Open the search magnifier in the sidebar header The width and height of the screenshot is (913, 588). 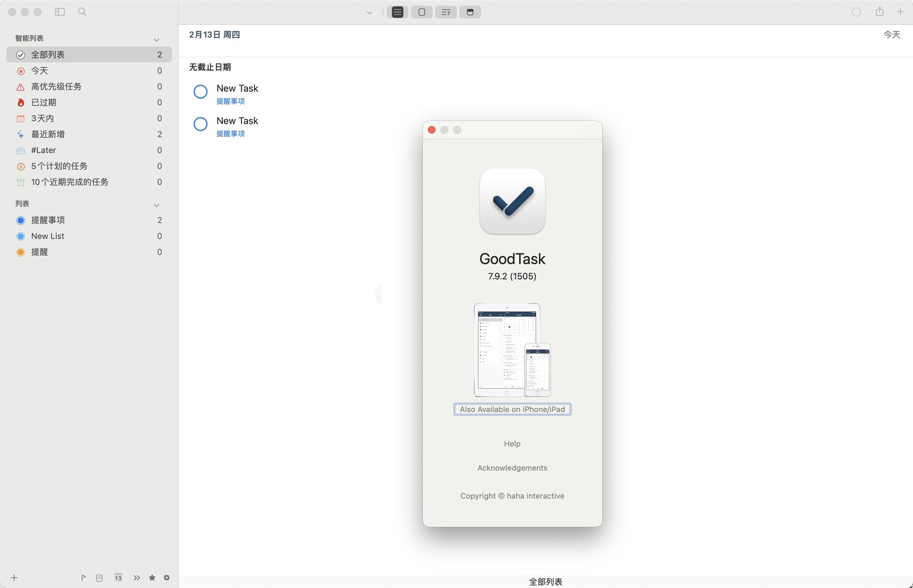[82, 12]
